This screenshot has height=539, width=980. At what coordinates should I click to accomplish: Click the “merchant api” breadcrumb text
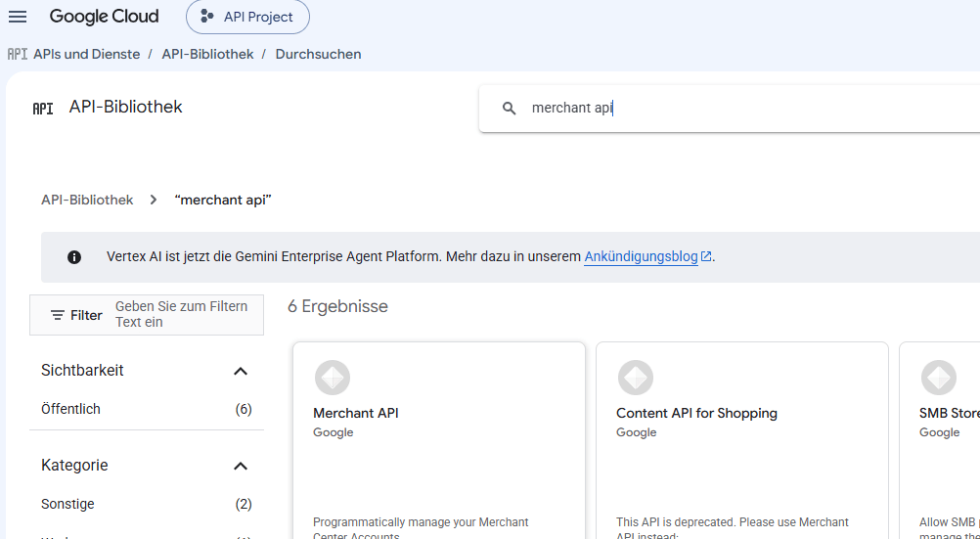223,201
